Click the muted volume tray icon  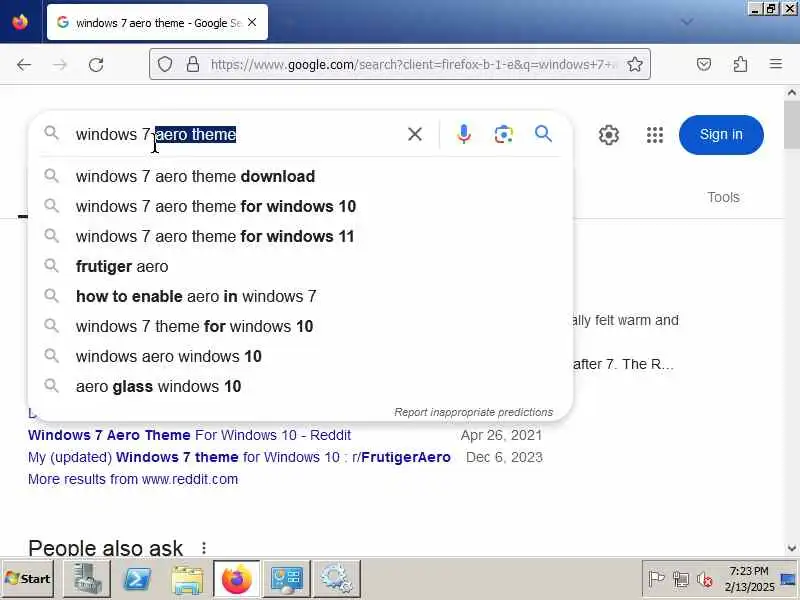(x=705, y=579)
